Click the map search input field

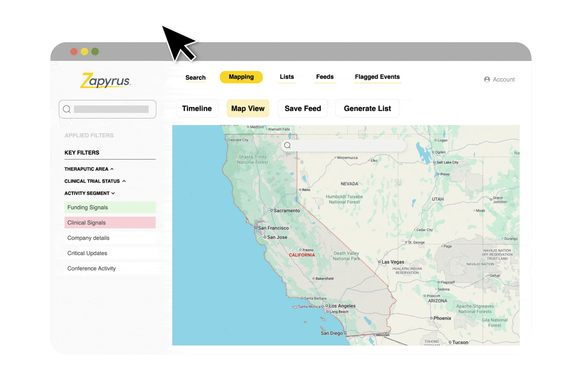347,146
